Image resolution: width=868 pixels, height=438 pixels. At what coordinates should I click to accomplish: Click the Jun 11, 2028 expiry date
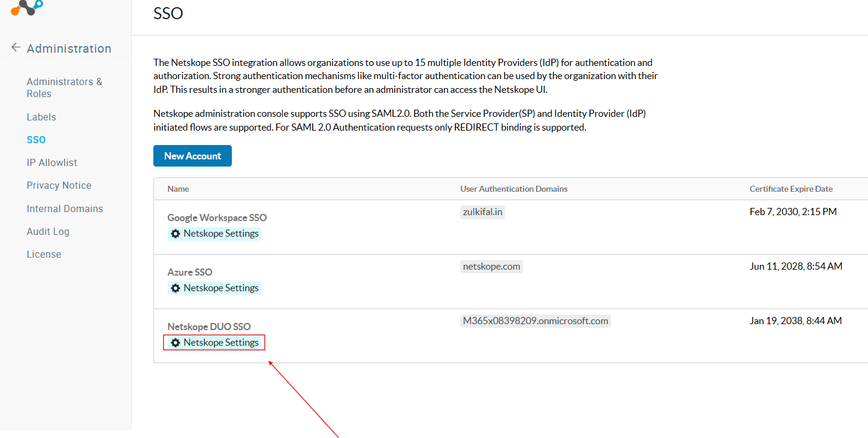pos(796,266)
